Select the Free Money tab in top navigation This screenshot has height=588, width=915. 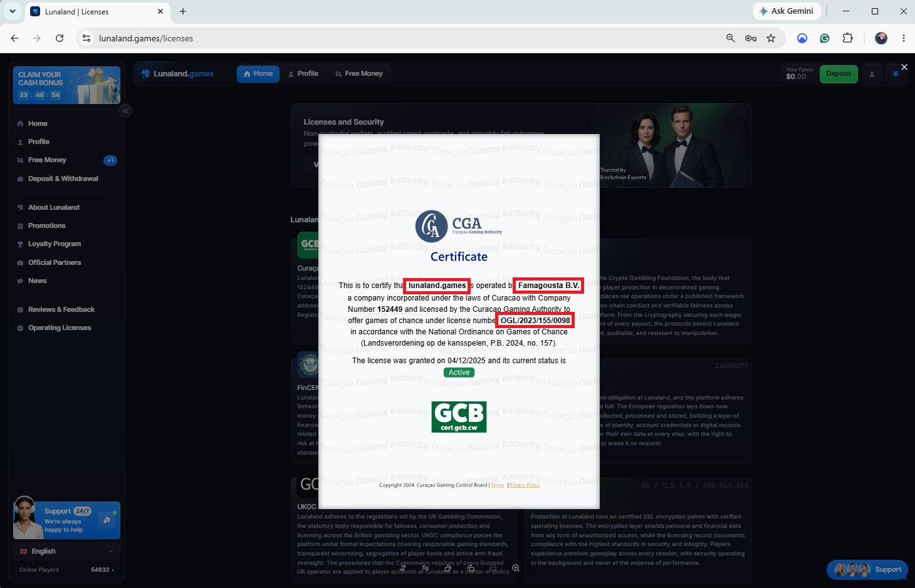[x=358, y=74]
